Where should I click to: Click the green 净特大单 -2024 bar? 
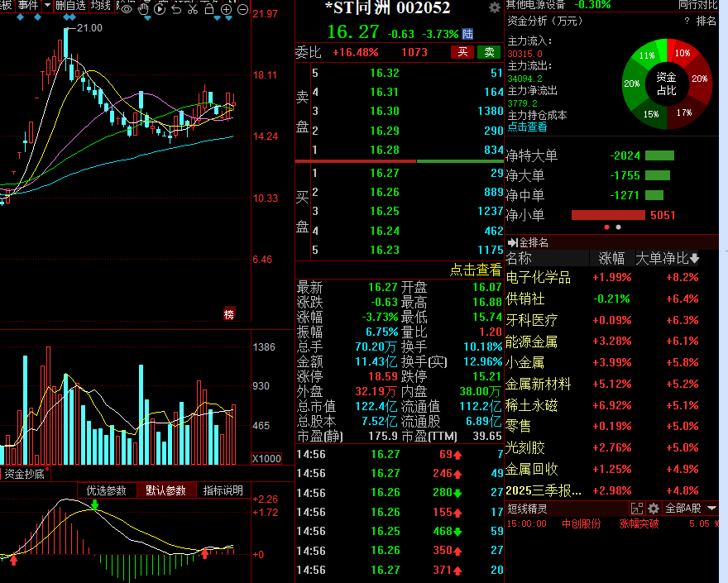click(x=660, y=155)
